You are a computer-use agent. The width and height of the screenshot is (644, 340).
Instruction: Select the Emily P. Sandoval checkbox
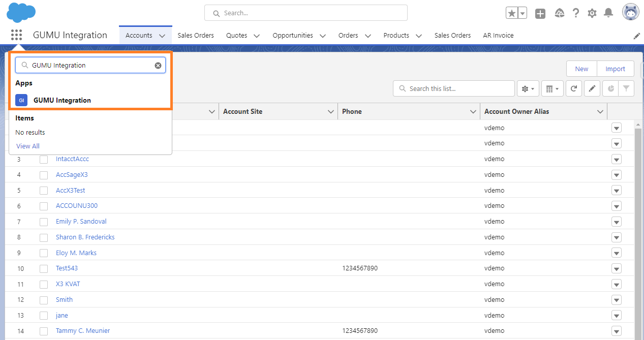44,222
